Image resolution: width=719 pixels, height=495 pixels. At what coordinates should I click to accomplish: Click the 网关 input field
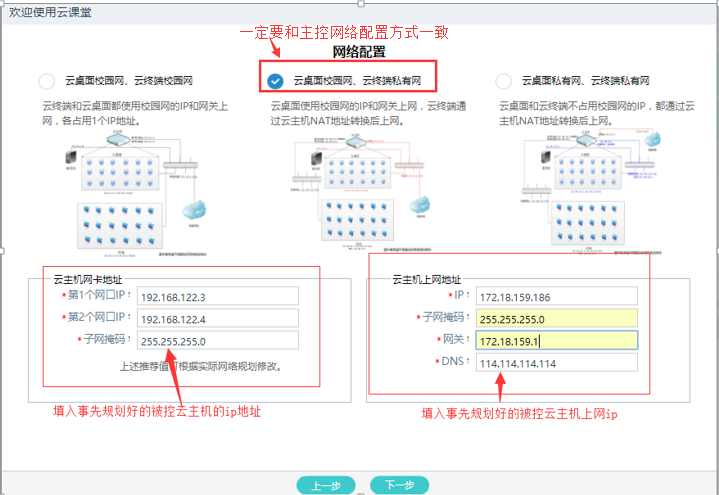pos(557,340)
